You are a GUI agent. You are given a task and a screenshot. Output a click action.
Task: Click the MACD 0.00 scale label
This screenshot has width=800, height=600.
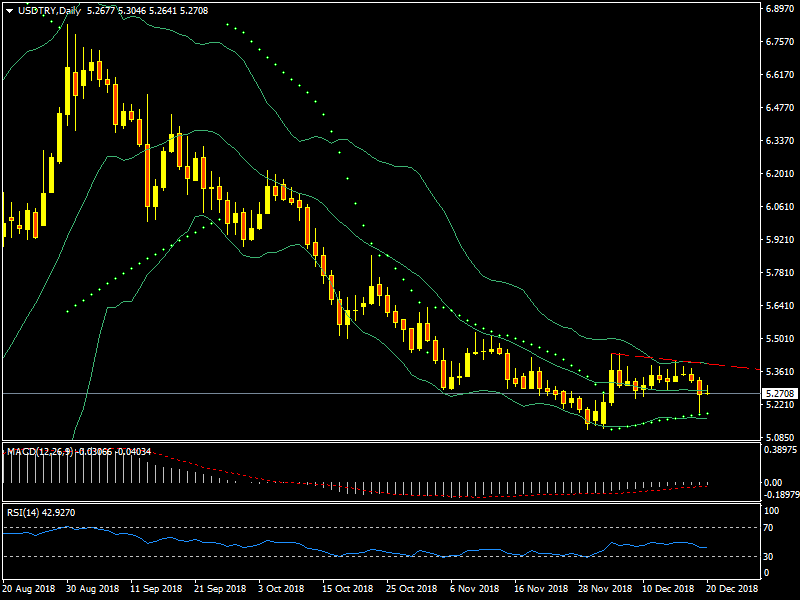point(773,483)
